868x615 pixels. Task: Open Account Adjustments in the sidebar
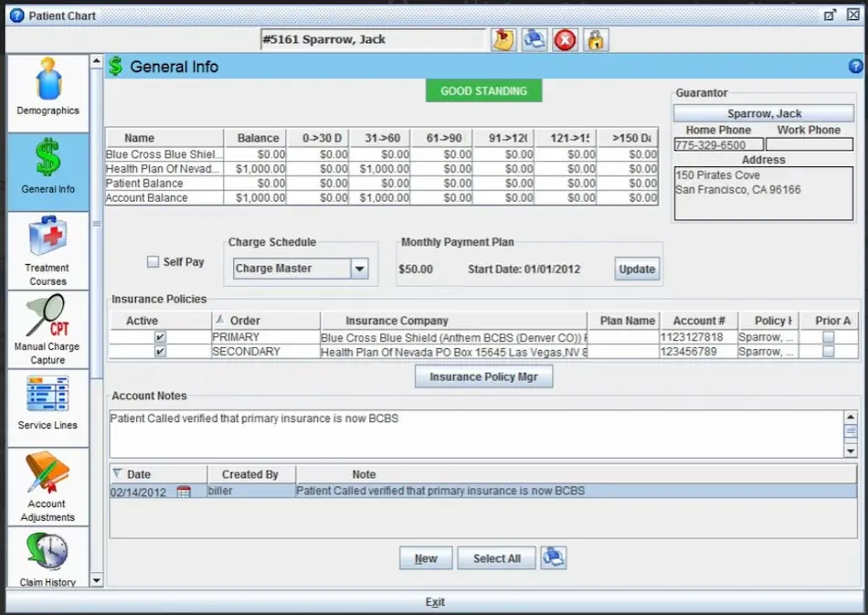click(48, 484)
